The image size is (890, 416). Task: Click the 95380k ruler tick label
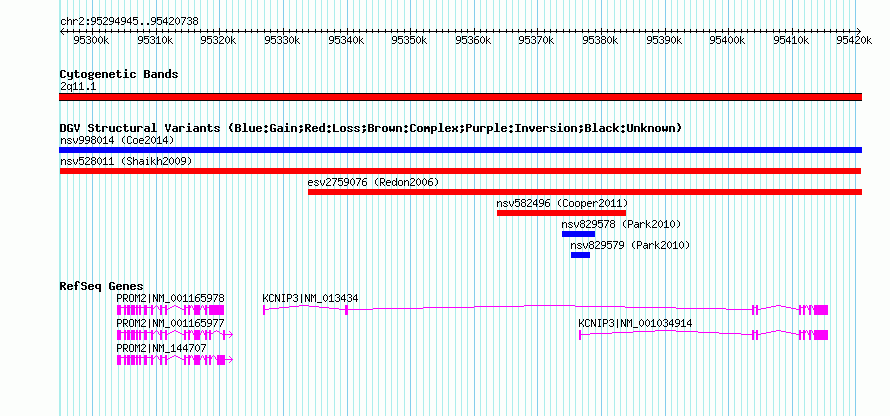(x=600, y=41)
